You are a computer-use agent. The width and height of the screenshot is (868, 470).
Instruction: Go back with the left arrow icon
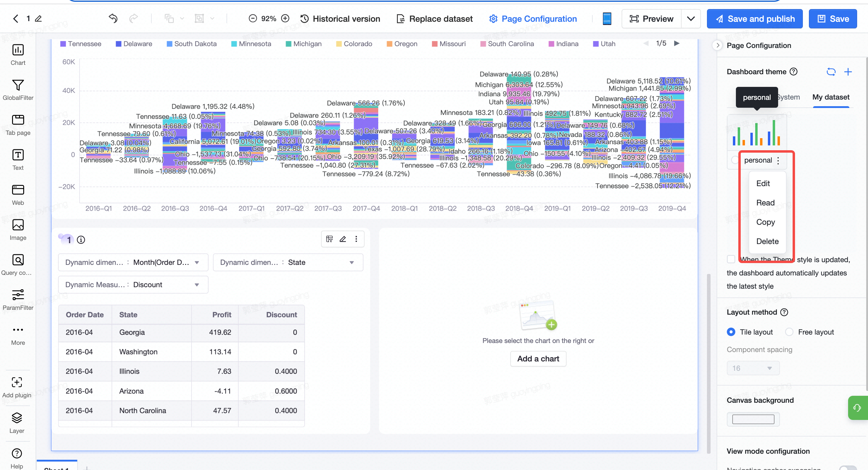(x=15, y=18)
